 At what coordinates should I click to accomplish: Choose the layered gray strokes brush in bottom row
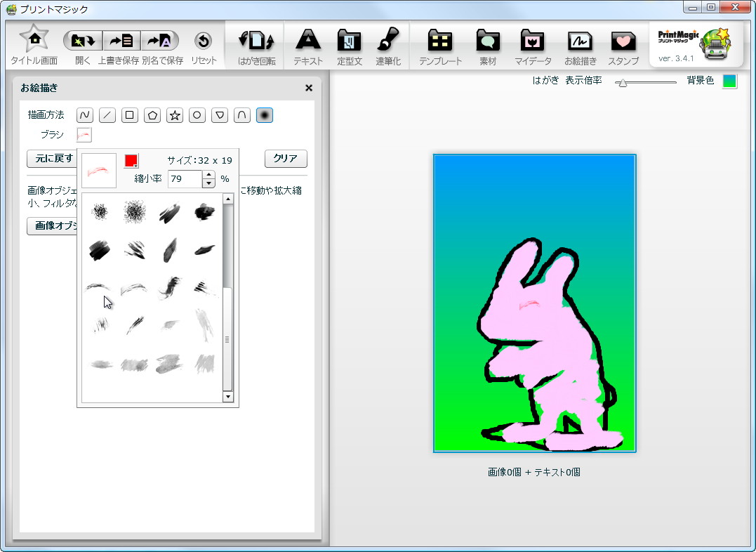coord(169,364)
